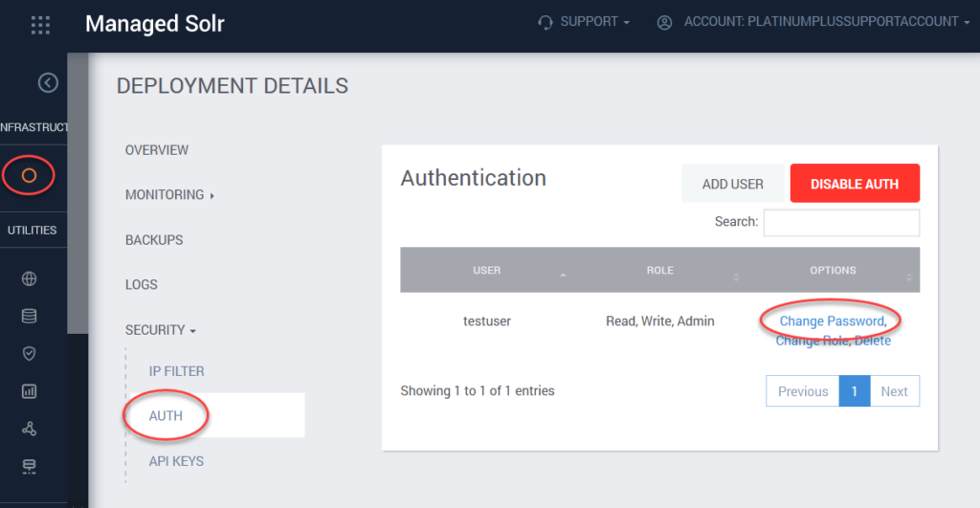Image resolution: width=980 pixels, height=508 pixels.
Task: Click Change Role for testuser
Action: pyautogui.click(x=812, y=341)
